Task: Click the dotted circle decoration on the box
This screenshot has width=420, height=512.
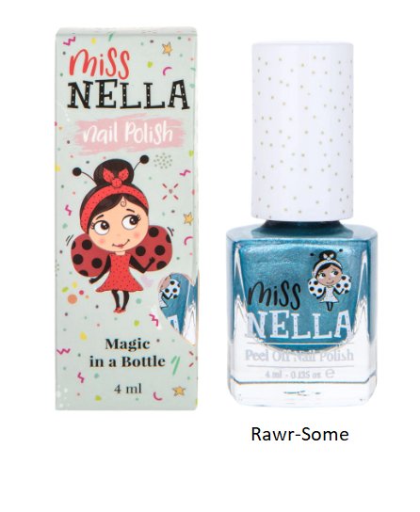Action: (x=162, y=161)
